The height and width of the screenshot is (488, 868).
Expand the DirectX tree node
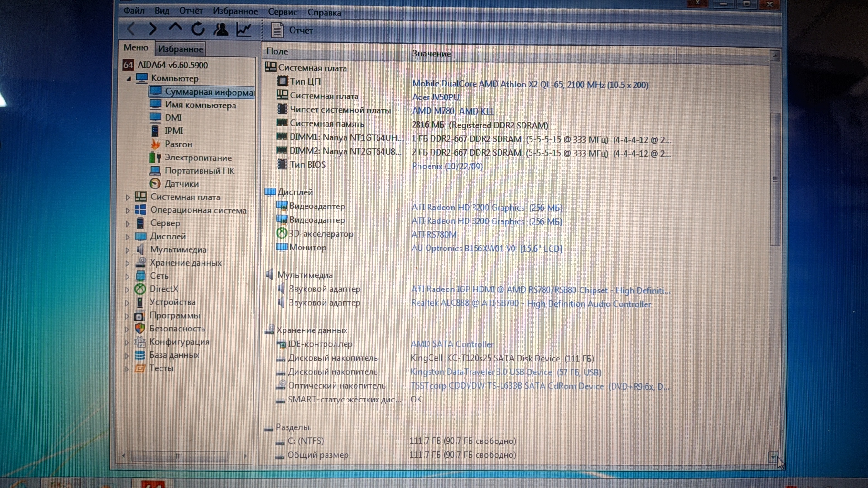click(x=127, y=290)
